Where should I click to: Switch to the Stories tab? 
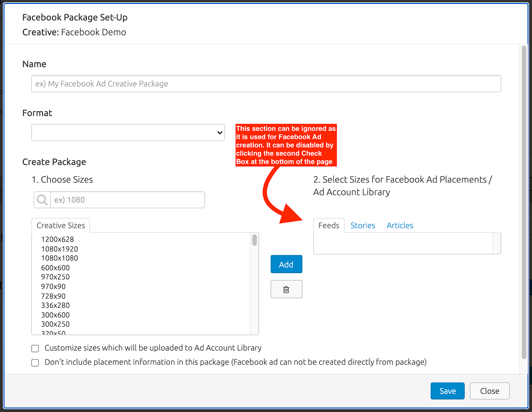[363, 226]
